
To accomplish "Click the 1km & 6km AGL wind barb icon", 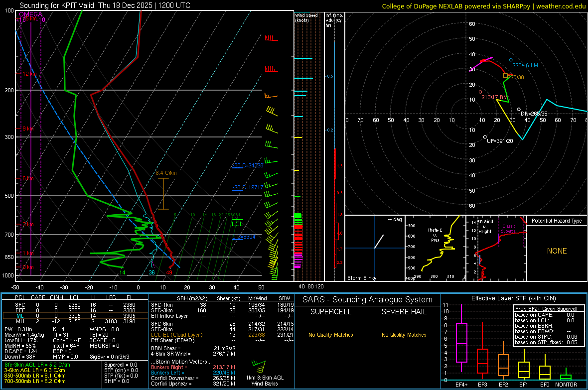I will (259, 366).
